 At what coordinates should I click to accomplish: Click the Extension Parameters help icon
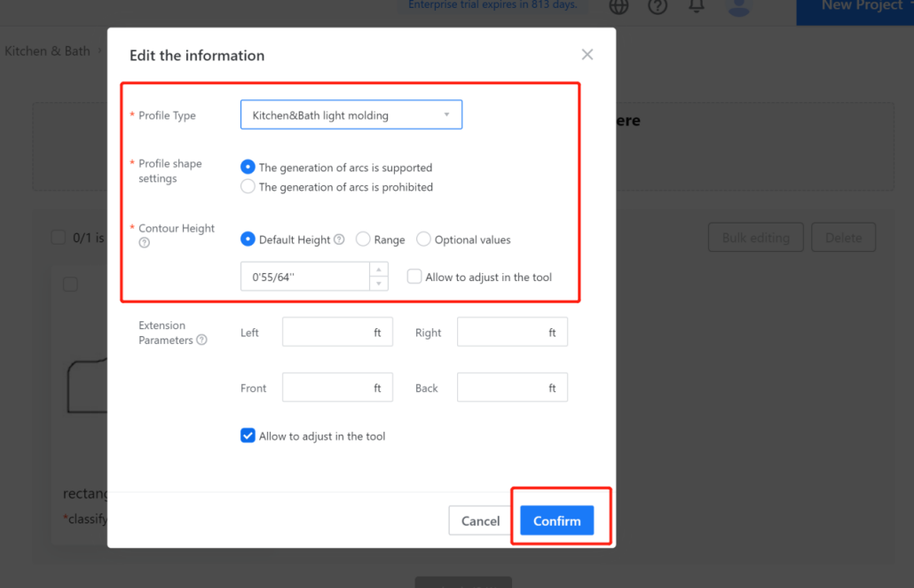201,340
